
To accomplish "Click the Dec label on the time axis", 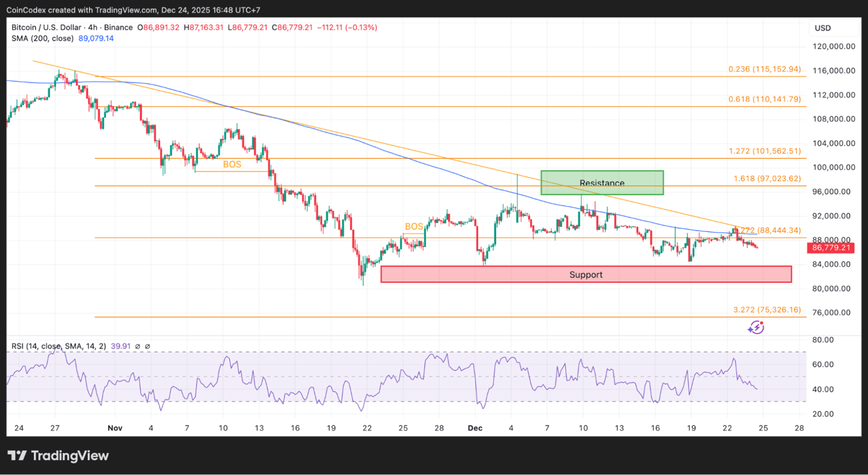I will (x=475, y=428).
